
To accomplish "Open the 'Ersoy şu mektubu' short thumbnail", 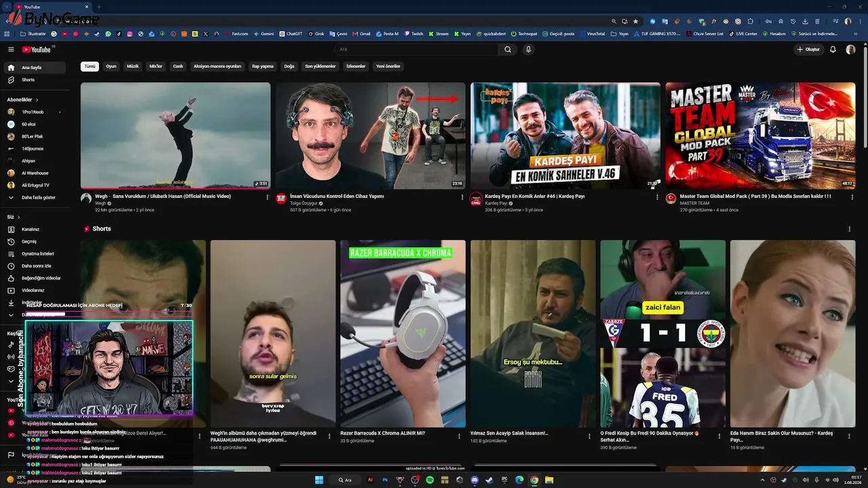I will [533, 333].
